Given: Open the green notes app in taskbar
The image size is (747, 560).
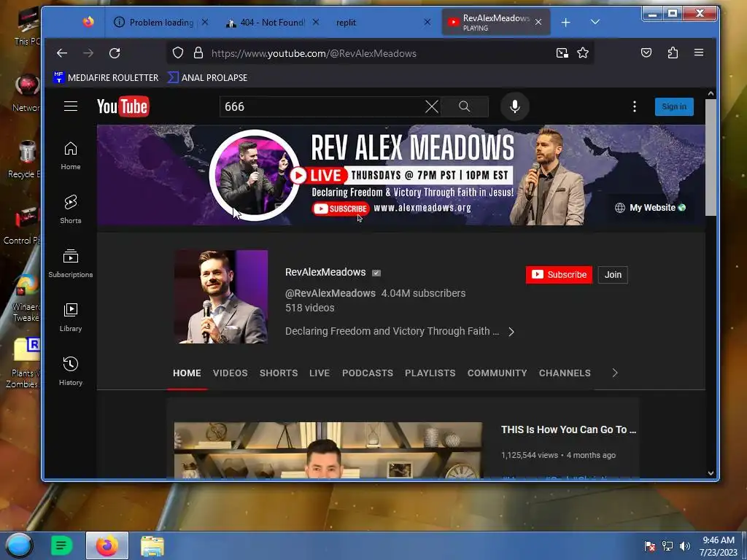Looking at the screenshot, I should 61,545.
